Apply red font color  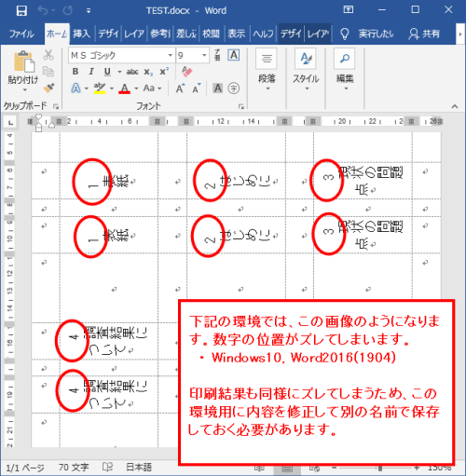coord(125,88)
